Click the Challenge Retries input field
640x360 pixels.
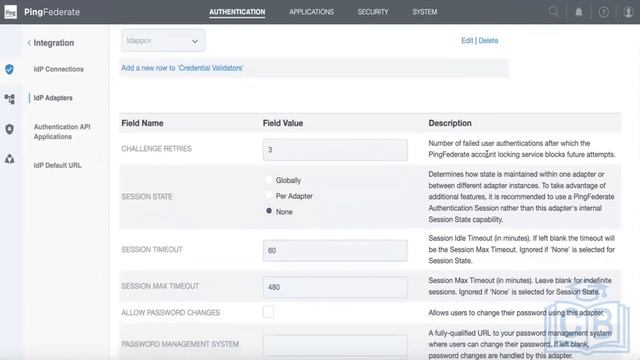pyautogui.click(x=335, y=149)
